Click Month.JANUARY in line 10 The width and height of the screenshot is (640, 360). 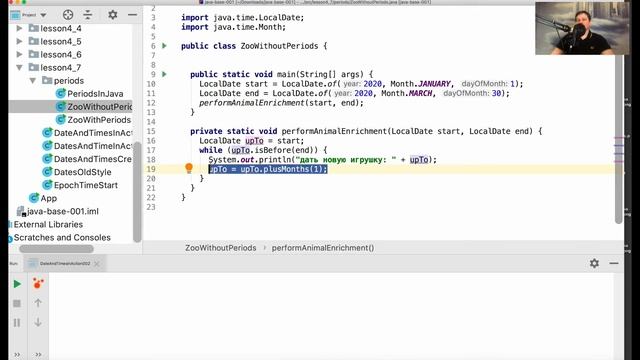420,84
